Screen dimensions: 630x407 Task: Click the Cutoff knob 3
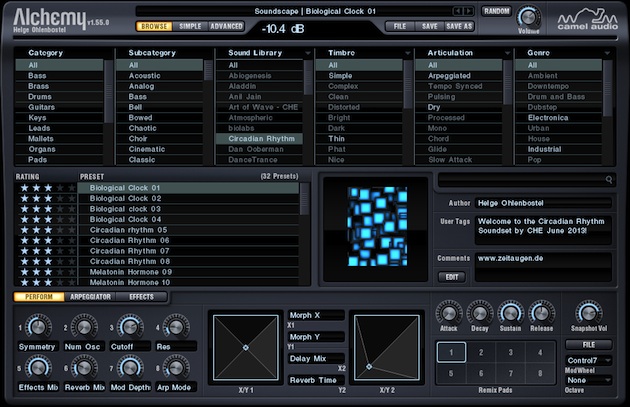point(130,327)
